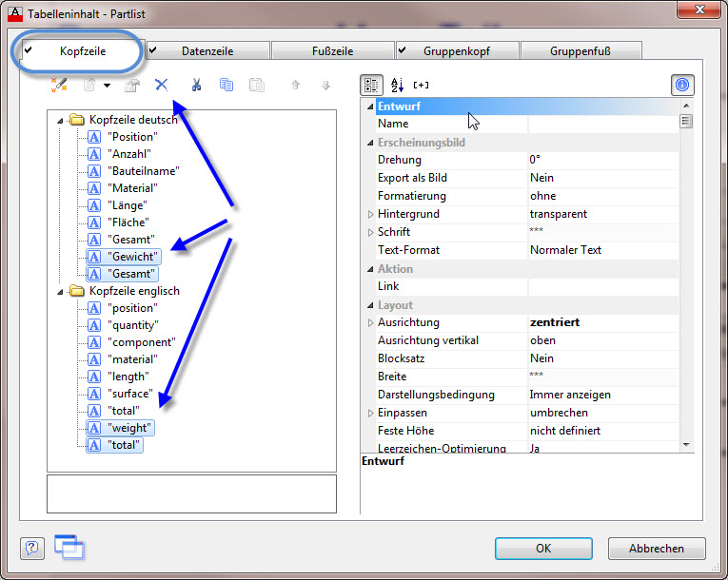Expand the Einpassen property
This screenshot has height=580, width=728.
[370, 413]
